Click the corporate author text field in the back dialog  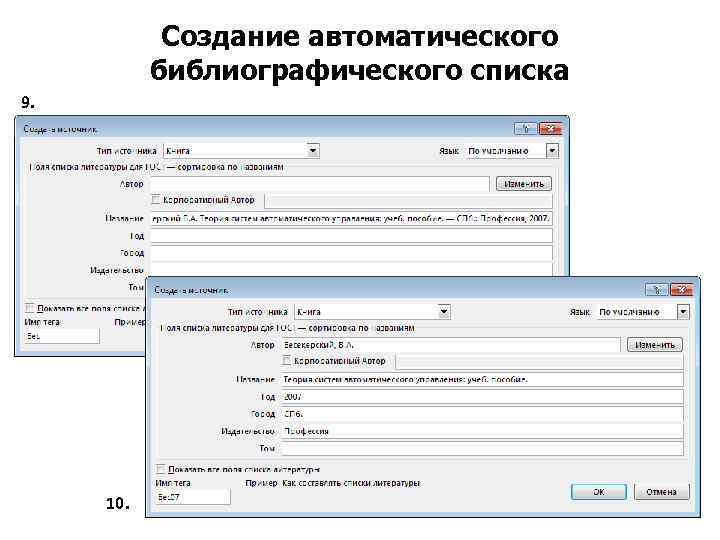pos(408,201)
